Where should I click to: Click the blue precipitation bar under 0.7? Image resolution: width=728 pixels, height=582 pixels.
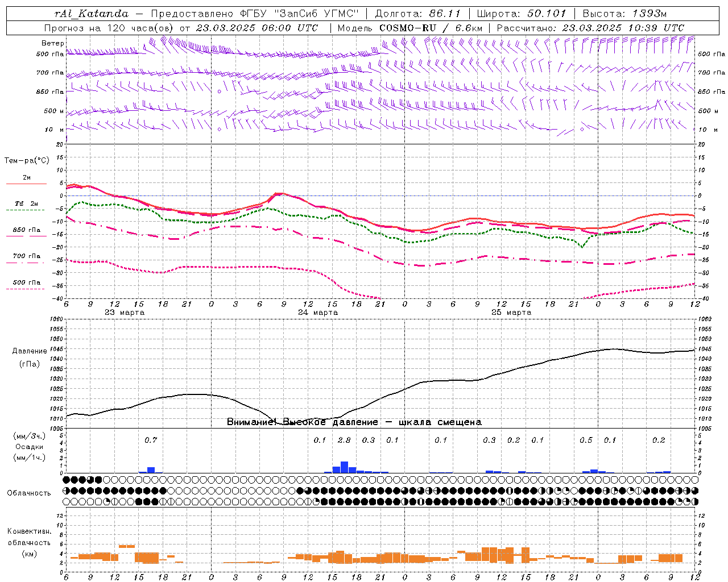click(x=151, y=470)
